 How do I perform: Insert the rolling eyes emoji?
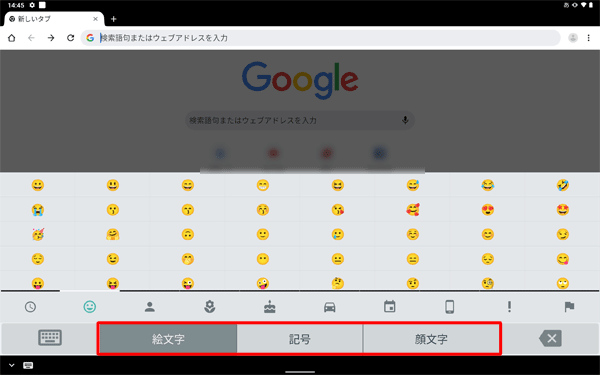click(562, 283)
